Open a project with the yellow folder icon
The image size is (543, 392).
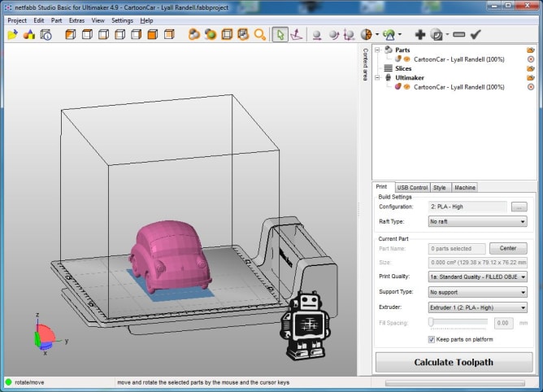(13, 34)
